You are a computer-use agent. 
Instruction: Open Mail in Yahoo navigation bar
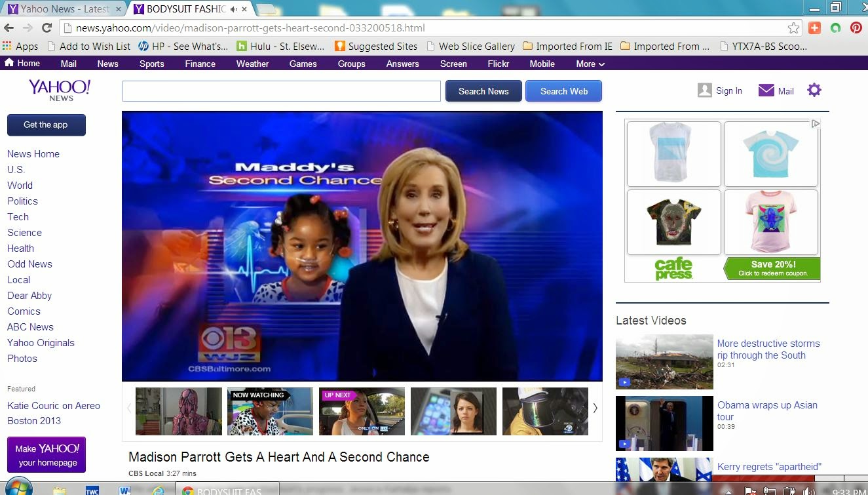pos(68,64)
